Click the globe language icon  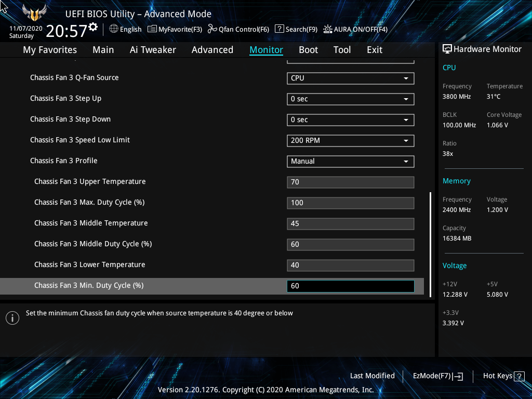(114, 29)
